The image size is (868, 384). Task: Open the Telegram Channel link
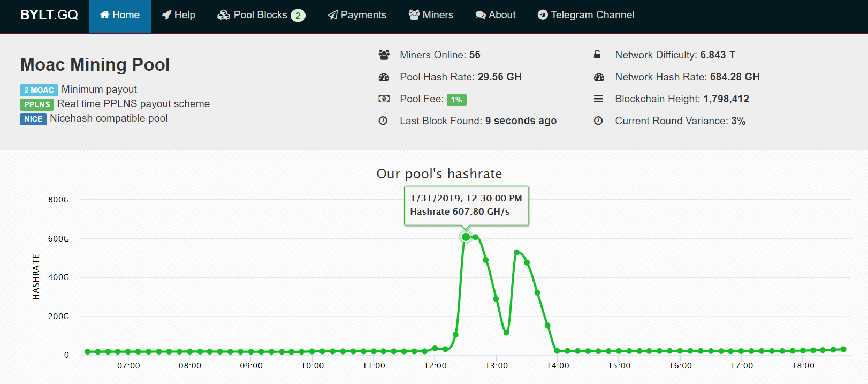tap(586, 15)
